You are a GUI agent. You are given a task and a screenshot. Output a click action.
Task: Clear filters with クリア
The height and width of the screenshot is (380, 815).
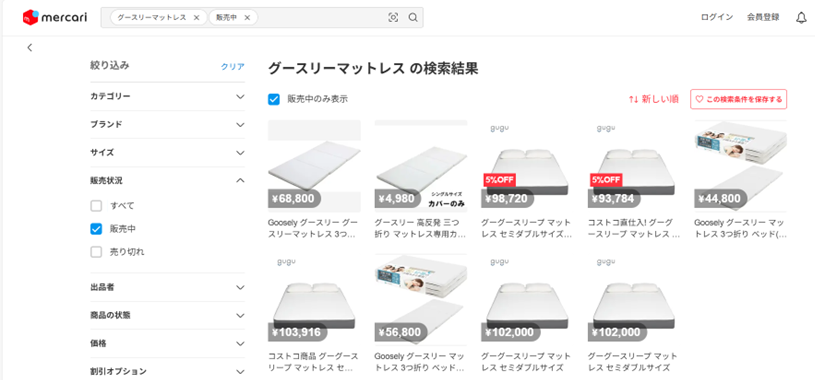232,67
